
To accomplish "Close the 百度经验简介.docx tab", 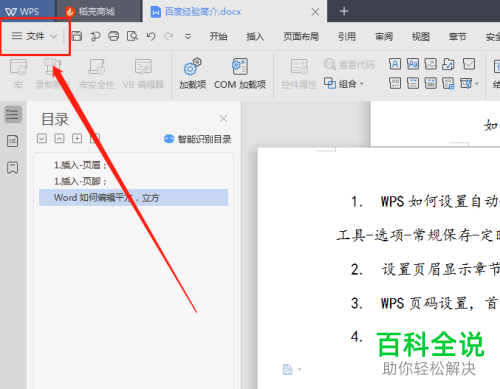I will 315,12.
